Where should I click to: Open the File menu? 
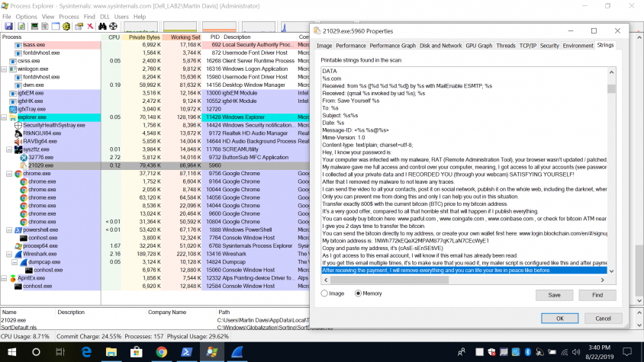[x=7, y=17]
